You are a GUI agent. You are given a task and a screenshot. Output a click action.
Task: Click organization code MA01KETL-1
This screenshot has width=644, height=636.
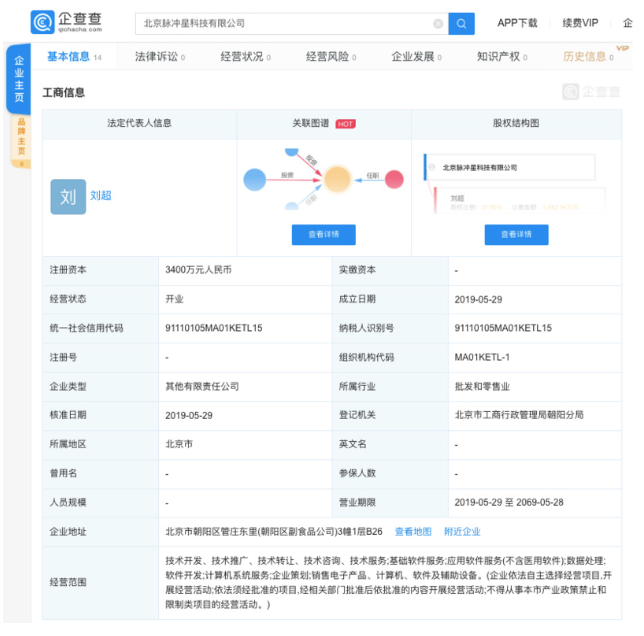click(482, 357)
